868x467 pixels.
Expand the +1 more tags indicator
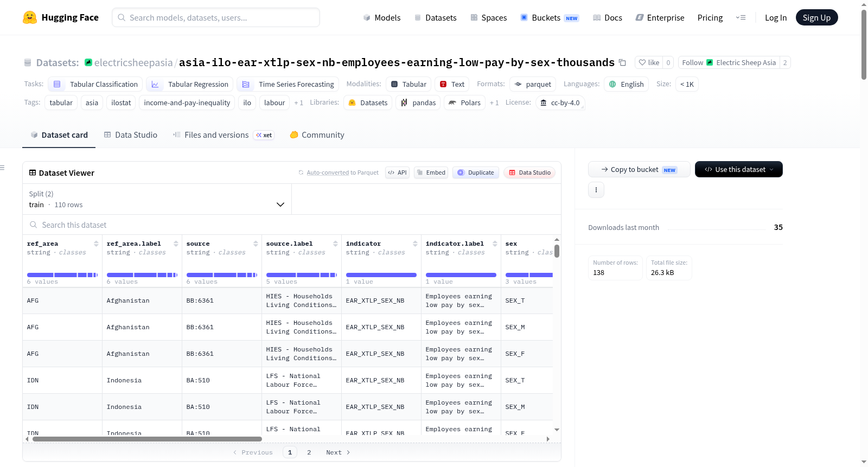(298, 103)
